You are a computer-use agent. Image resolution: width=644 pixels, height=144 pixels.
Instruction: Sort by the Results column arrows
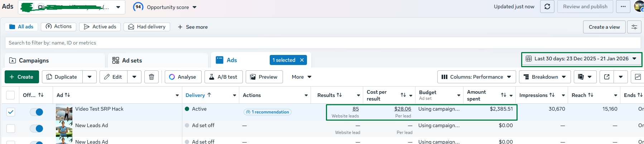(339, 95)
